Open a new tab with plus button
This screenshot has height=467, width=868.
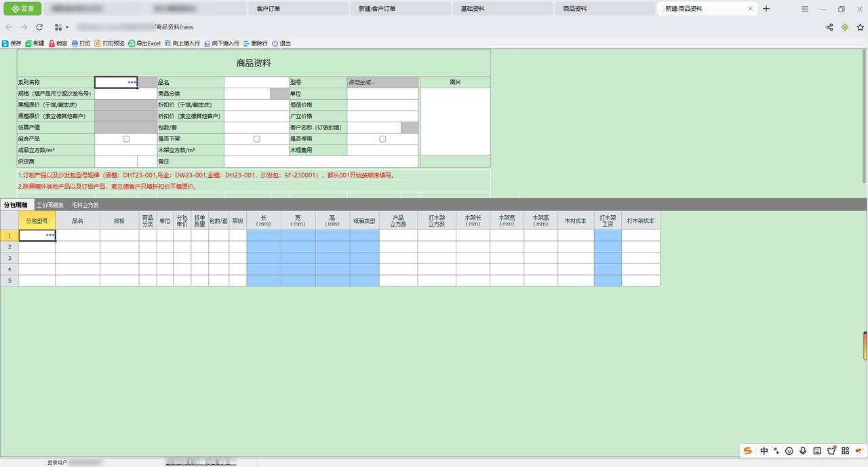point(766,9)
